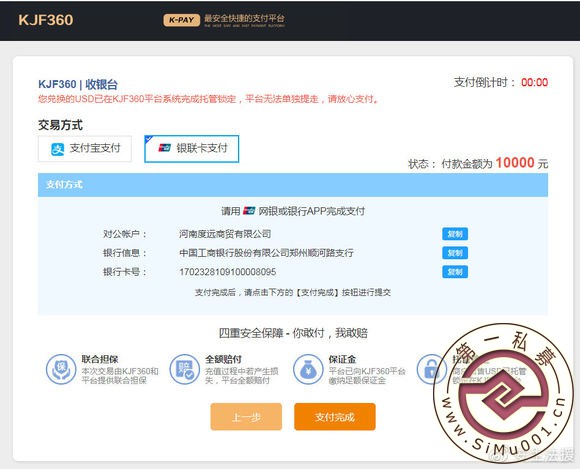Click the 全额赔付 document icon

click(x=185, y=369)
